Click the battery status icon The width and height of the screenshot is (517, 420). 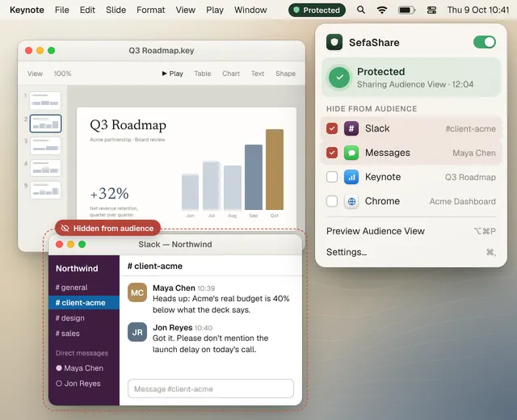tap(406, 10)
